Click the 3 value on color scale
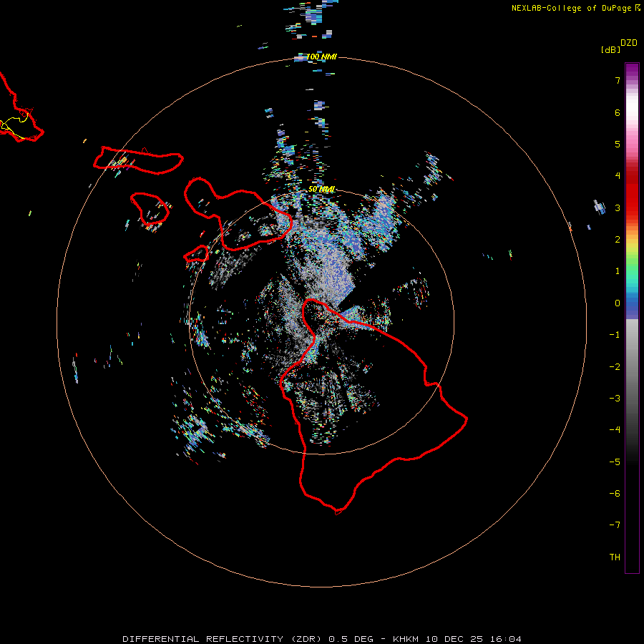The image size is (644, 644). (x=618, y=208)
